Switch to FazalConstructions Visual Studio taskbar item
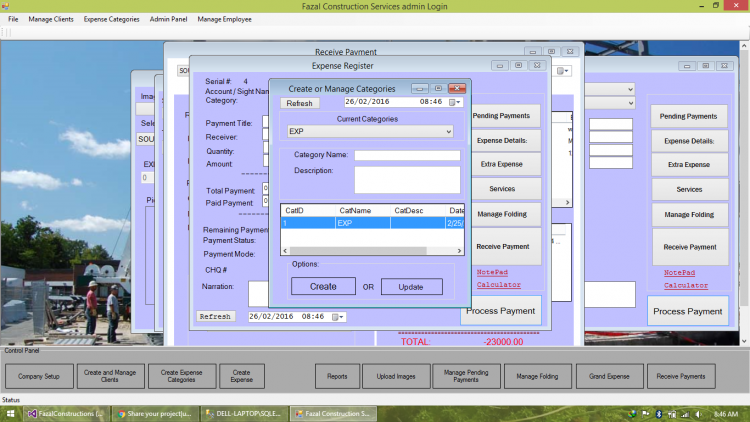750x422 pixels. (x=66, y=414)
